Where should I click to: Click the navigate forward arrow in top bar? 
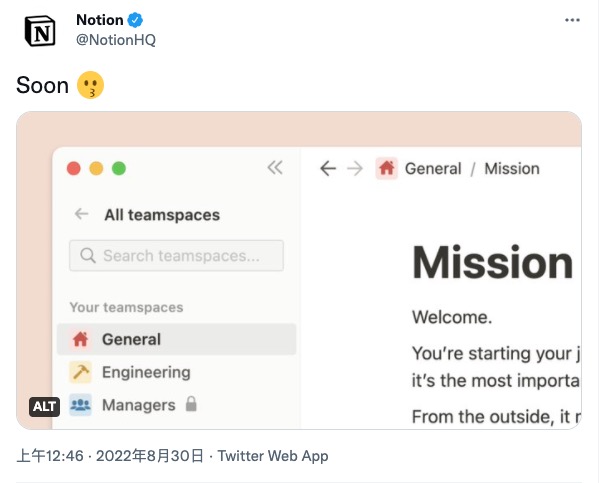(x=355, y=168)
